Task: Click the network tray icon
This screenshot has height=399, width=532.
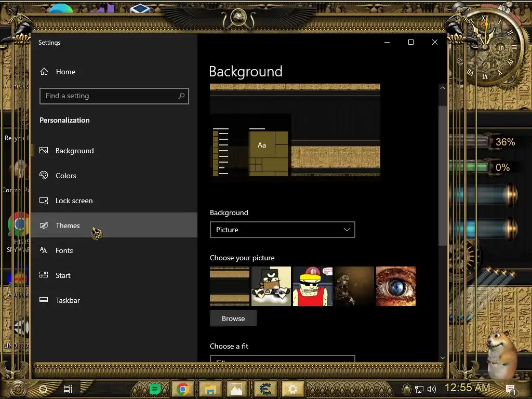Action: coord(419,389)
